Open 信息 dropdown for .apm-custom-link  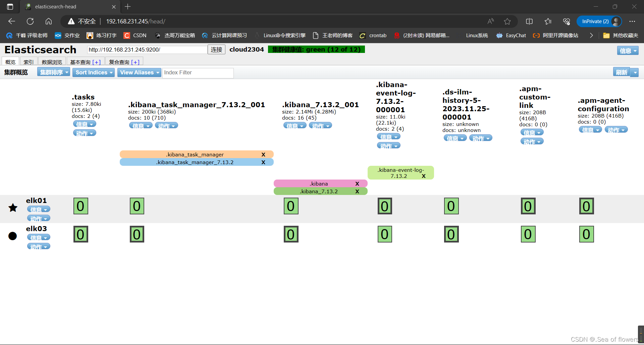532,133
